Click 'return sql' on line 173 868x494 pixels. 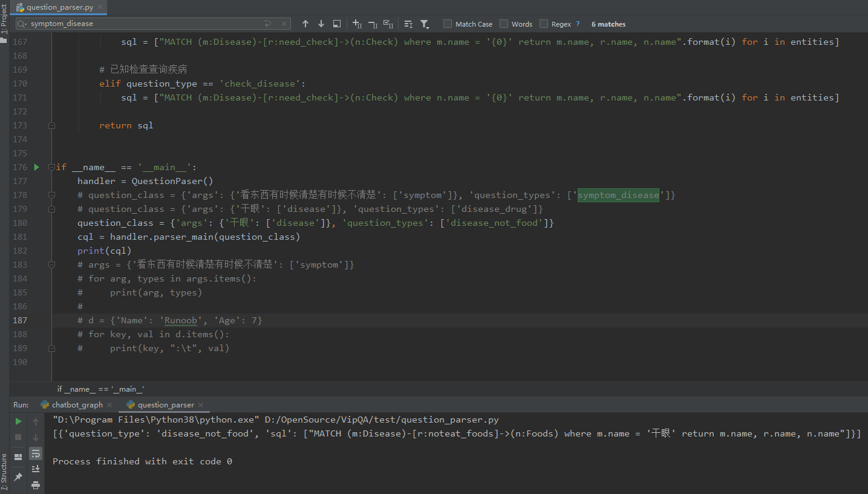point(126,125)
